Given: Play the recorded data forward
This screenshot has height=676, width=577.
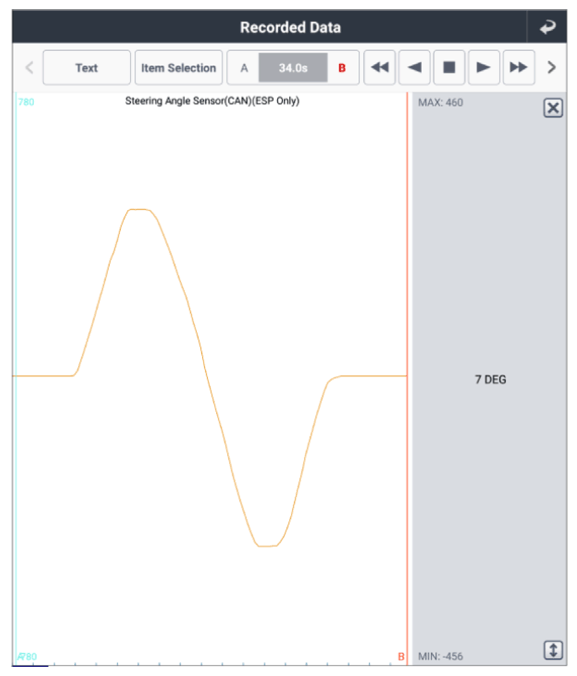Looking at the screenshot, I should 484,67.
